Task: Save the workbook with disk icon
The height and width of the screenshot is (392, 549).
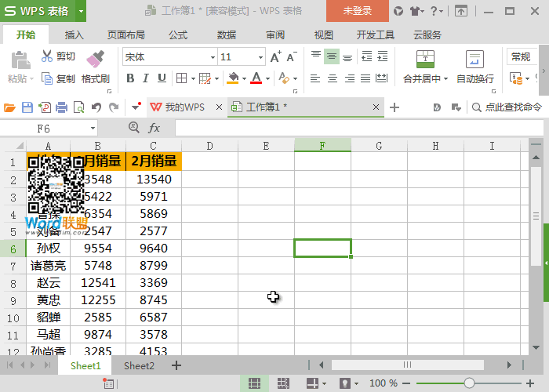Action: click(x=27, y=107)
